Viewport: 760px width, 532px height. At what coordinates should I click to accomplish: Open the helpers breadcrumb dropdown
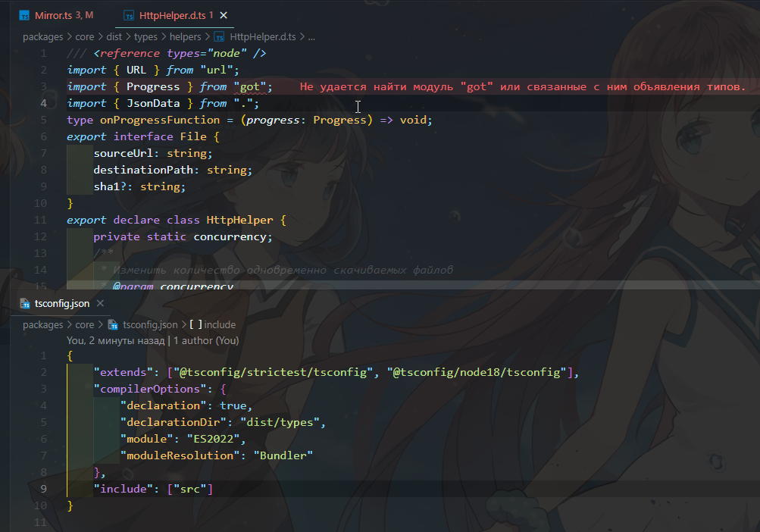tap(186, 36)
